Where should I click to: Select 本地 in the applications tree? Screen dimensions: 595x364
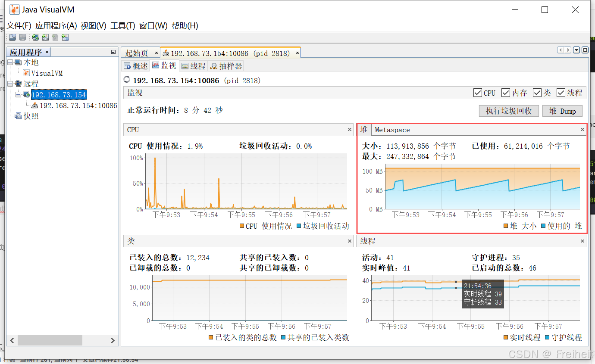[x=31, y=62]
